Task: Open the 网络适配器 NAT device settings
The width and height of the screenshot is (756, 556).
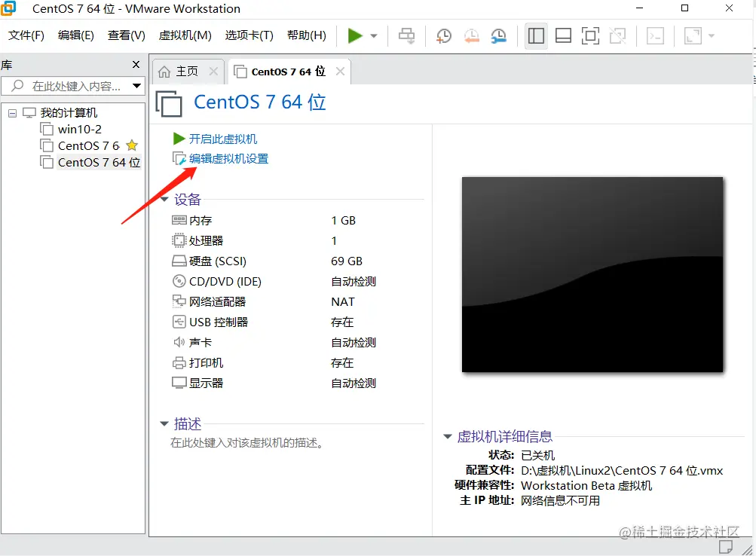Action: coord(219,301)
